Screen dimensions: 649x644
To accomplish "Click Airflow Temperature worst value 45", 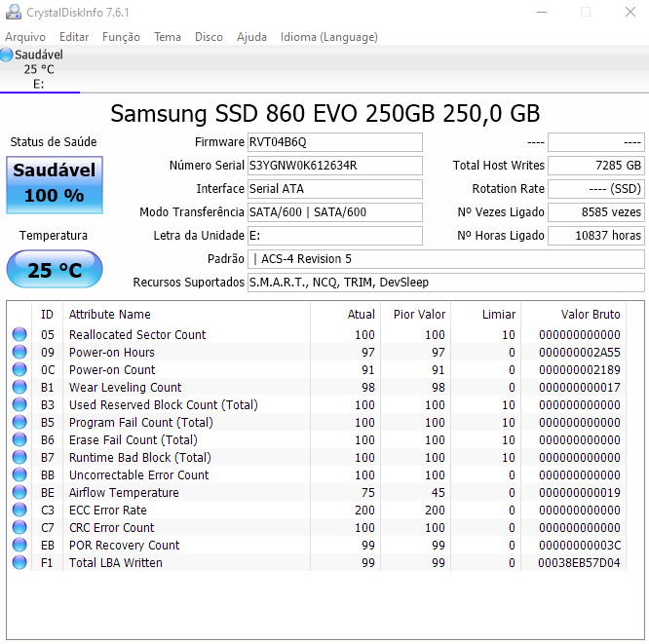I will pyautogui.click(x=439, y=493).
